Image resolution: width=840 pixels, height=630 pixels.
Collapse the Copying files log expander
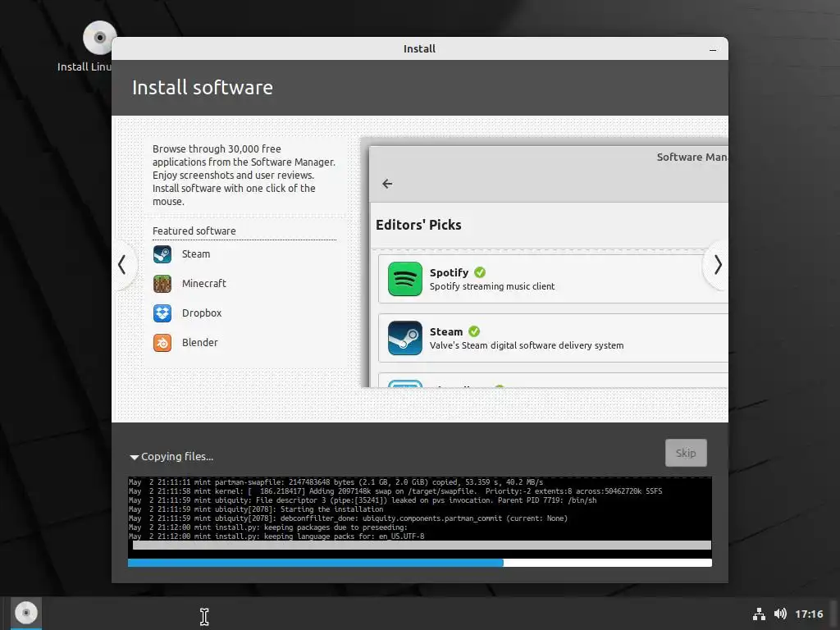tap(134, 457)
